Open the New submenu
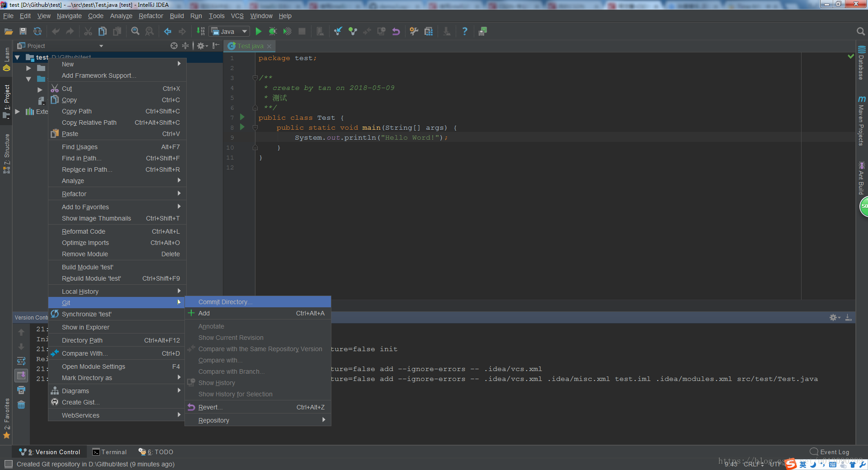This screenshot has height=470, width=868. click(x=118, y=64)
